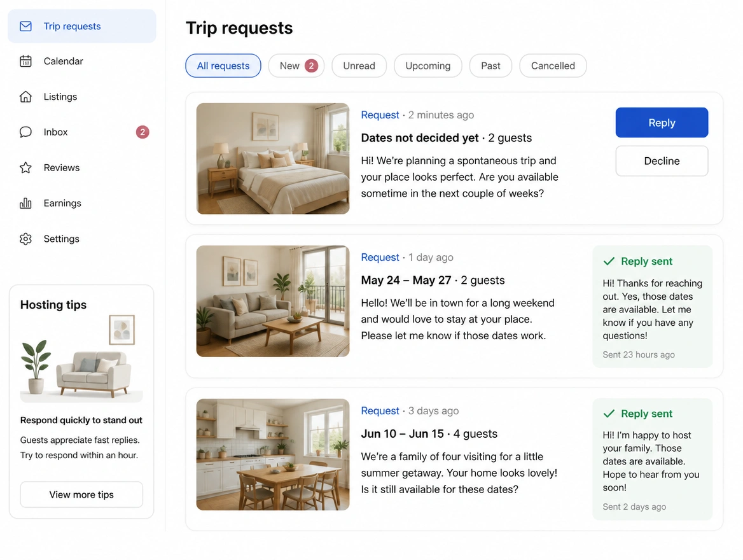Open the bedroom listing thumbnail

click(273, 158)
